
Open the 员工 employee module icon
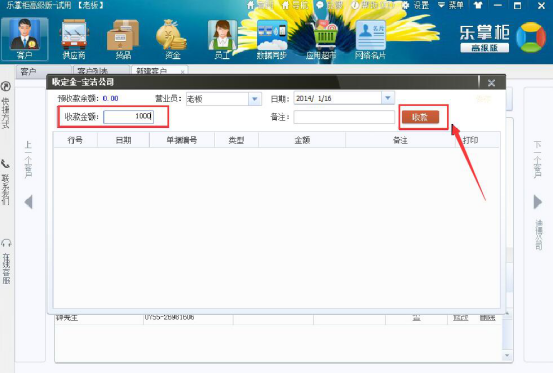[222, 39]
